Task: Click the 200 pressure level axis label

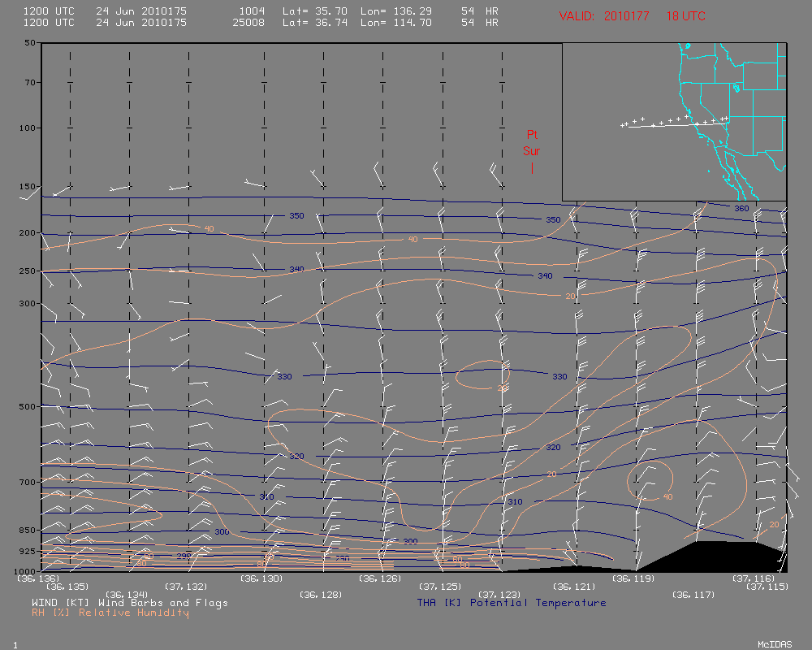Action: (28, 232)
